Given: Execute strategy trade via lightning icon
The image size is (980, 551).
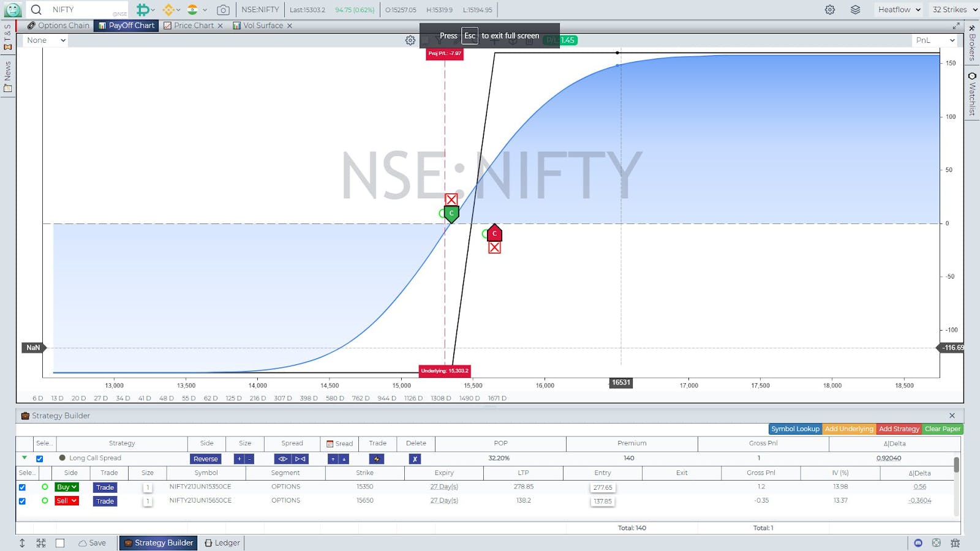Looking at the screenshot, I should pyautogui.click(x=377, y=459).
